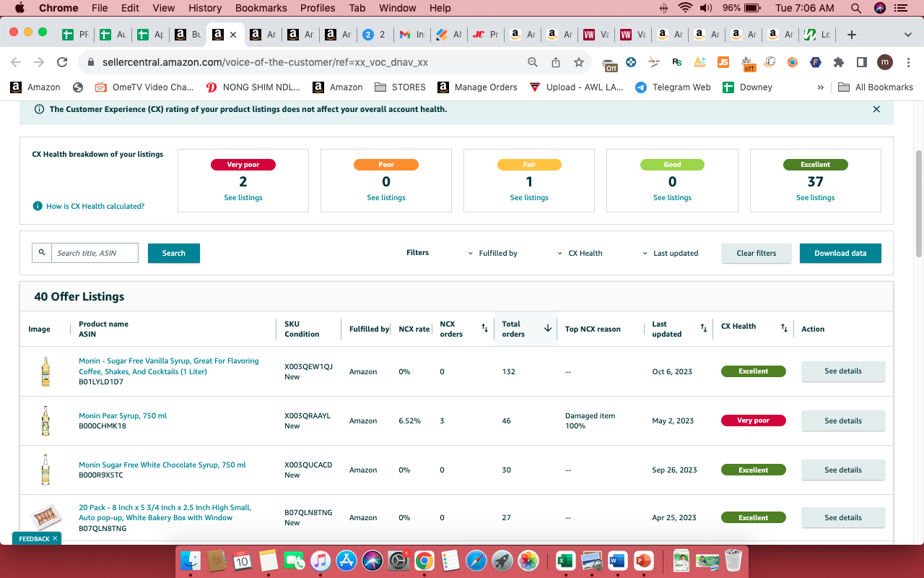Bookmark this page with the star icon

tap(579, 62)
